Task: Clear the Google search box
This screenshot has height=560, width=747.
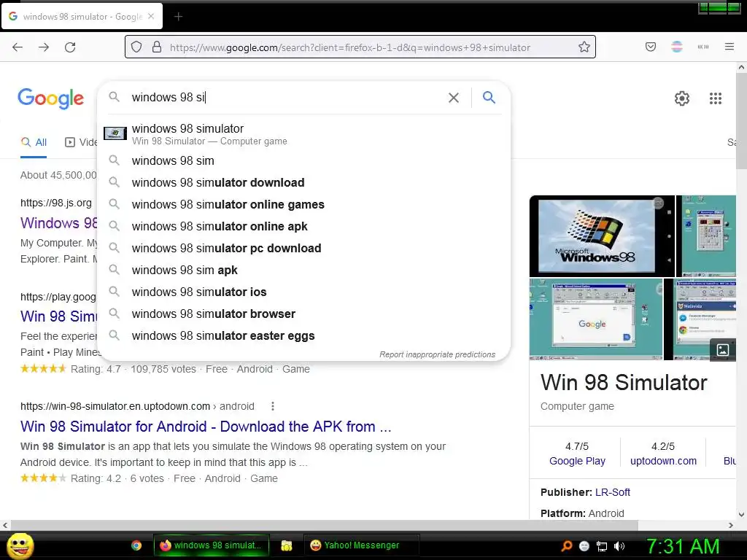Action: tap(454, 98)
